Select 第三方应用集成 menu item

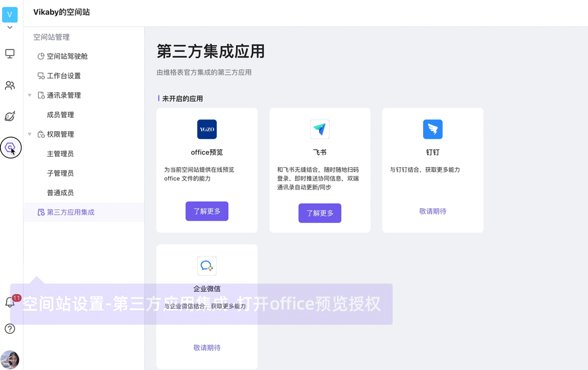tap(84, 213)
